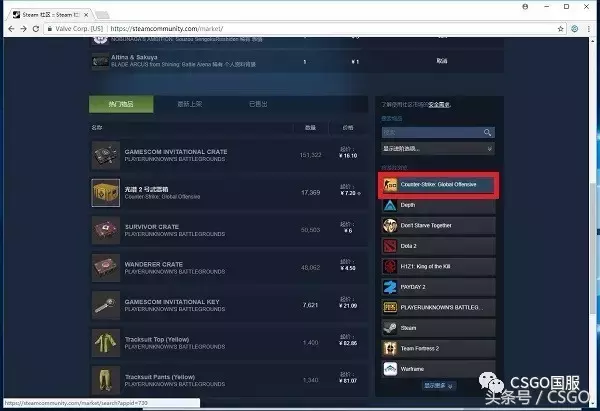Open a new browser tab
This screenshot has width=600, height=411.
click(102, 15)
